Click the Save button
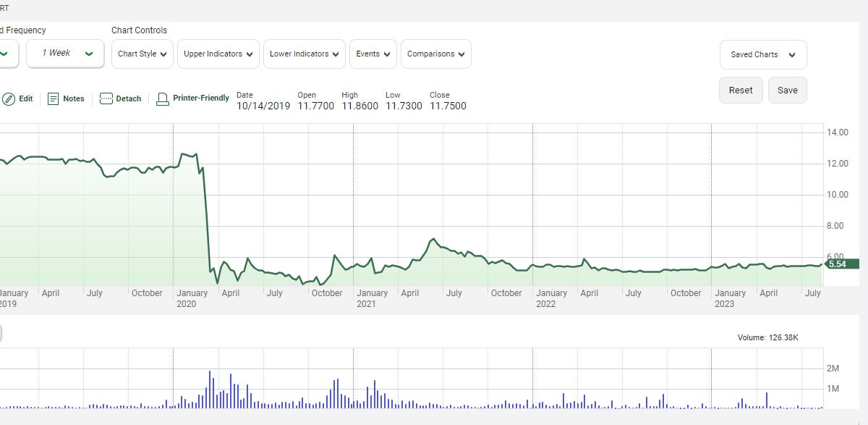The height and width of the screenshot is (425, 868). click(787, 90)
